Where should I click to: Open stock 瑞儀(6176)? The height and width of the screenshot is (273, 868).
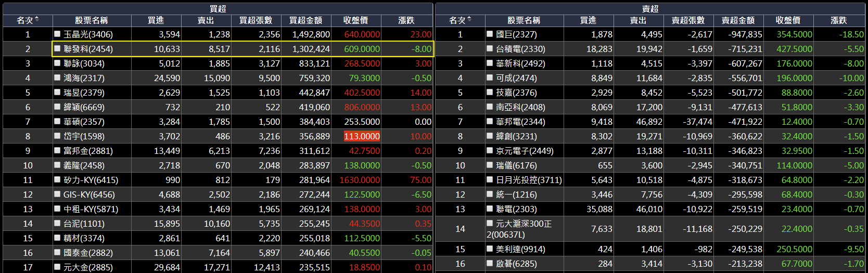[x=516, y=165]
